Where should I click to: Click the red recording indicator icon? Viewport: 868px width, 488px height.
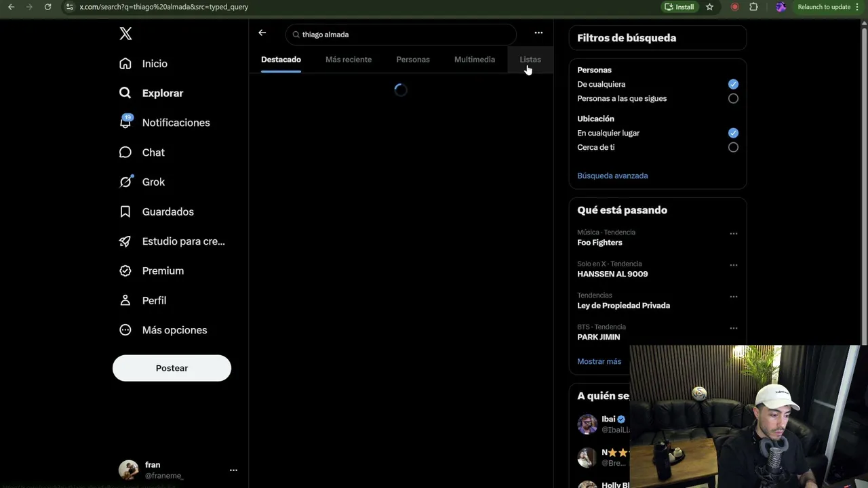point(734,7)
